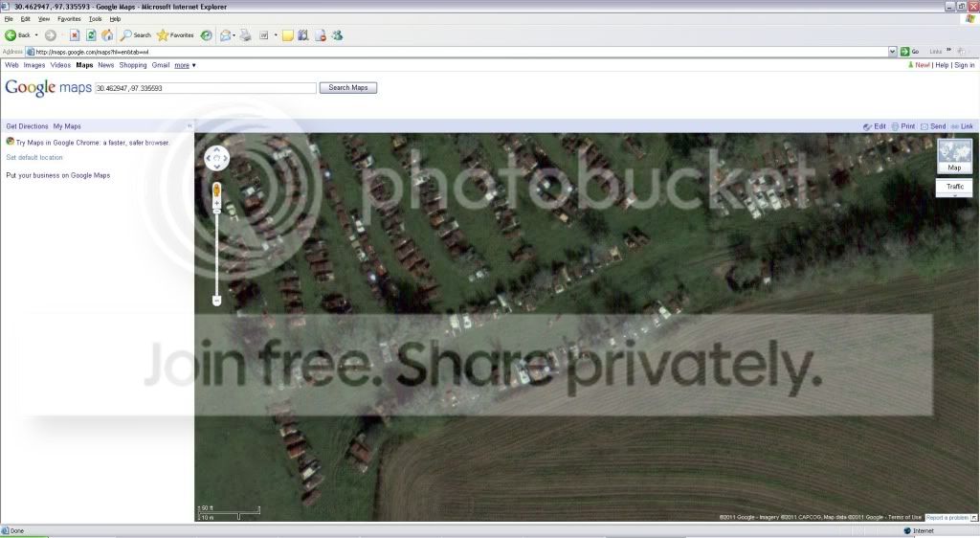Open the Mail icon dropdown arrow
The width and height of the screenshot is (980, 538).
234,35
